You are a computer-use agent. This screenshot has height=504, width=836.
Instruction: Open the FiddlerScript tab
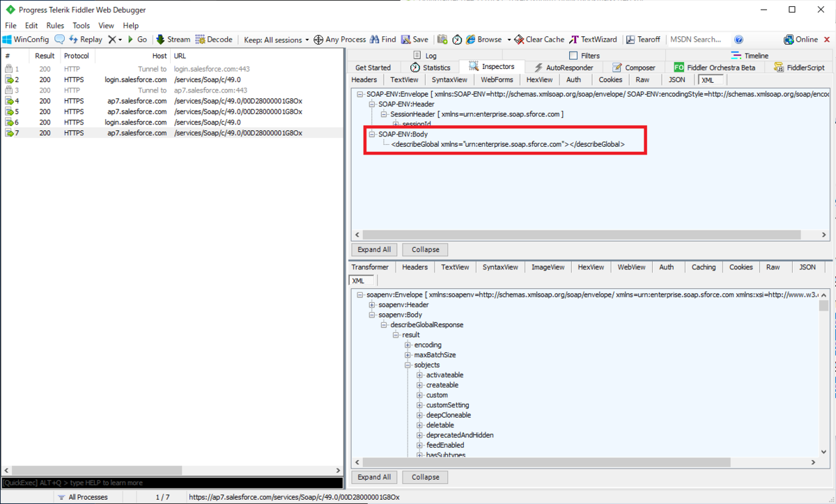[800, 68]
